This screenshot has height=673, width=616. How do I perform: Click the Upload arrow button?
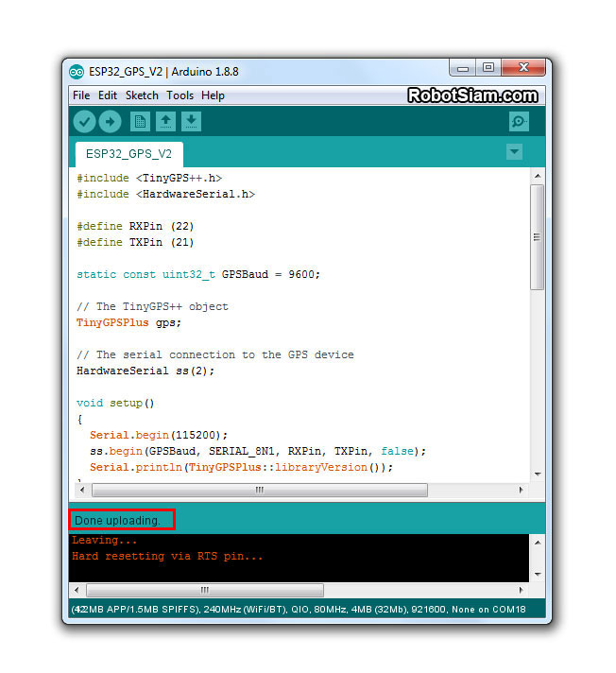(x=111, y=122)
